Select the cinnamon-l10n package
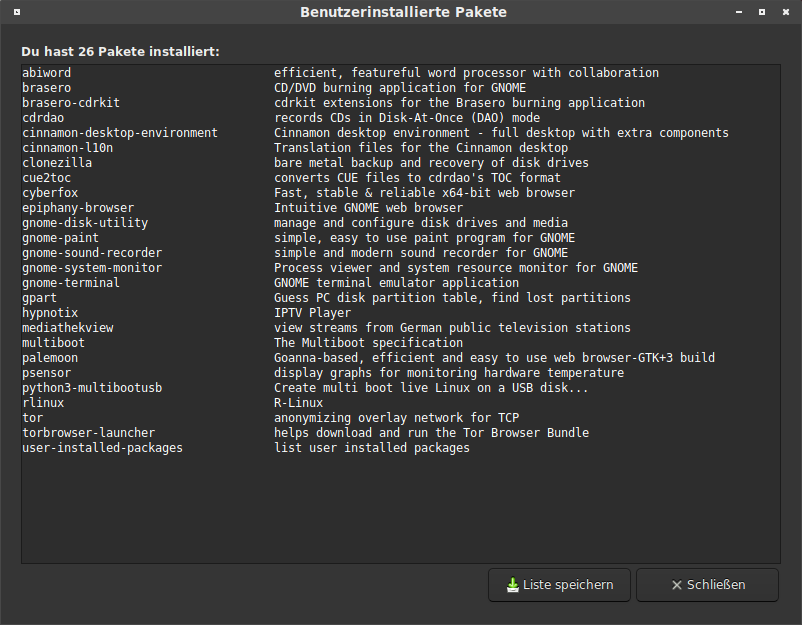This screenshot has height=625, width=802. (68, 148)
